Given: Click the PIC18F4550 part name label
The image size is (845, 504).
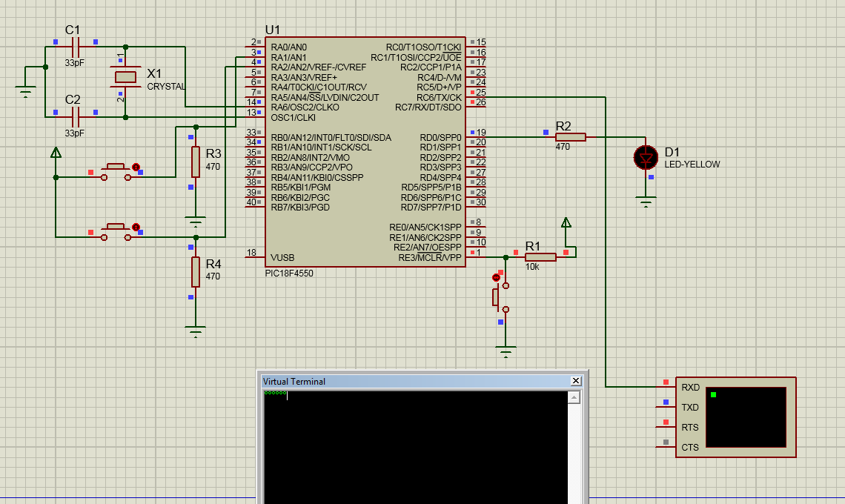Looking at the screenshot, I should click(289, 273).
